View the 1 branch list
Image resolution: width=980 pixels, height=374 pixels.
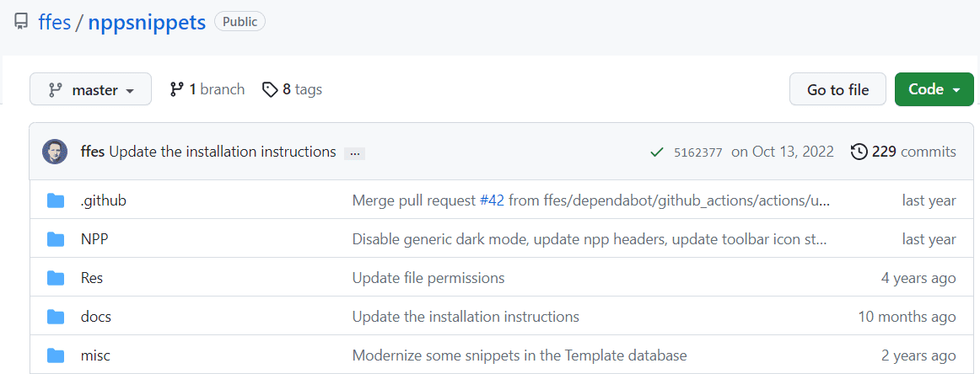pyautogui.click(x=207, y=89)
